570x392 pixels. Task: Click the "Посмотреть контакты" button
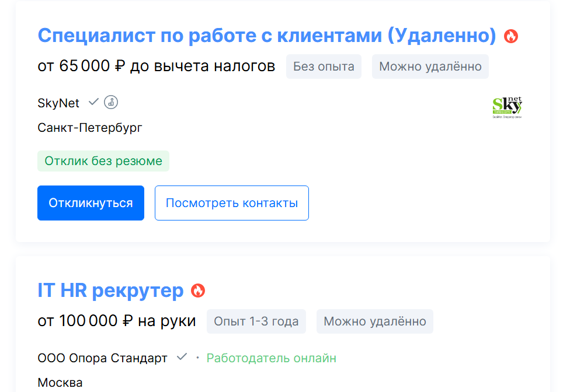coord(231,202)
